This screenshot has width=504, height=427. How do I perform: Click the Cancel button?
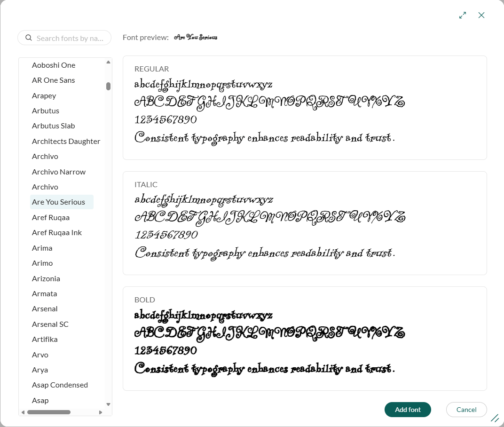466,410
